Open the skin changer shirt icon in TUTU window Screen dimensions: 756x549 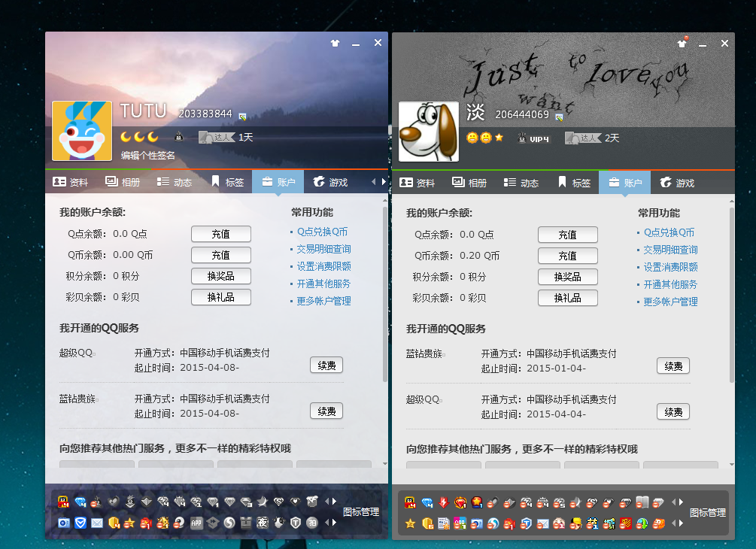tap(335, 43)
